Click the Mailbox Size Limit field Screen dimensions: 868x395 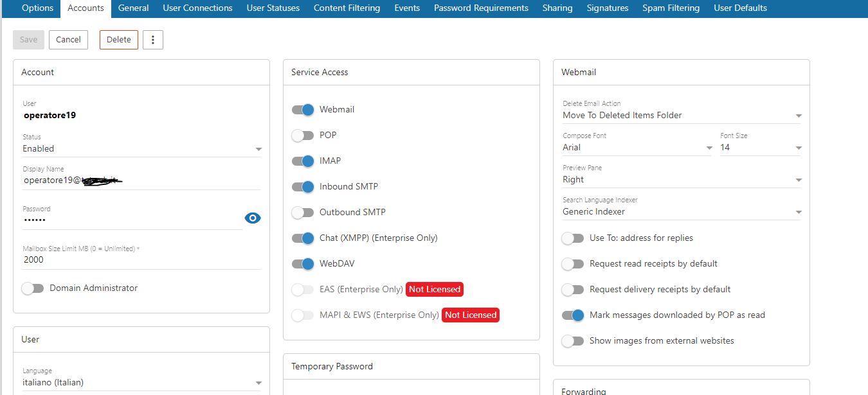141,259
